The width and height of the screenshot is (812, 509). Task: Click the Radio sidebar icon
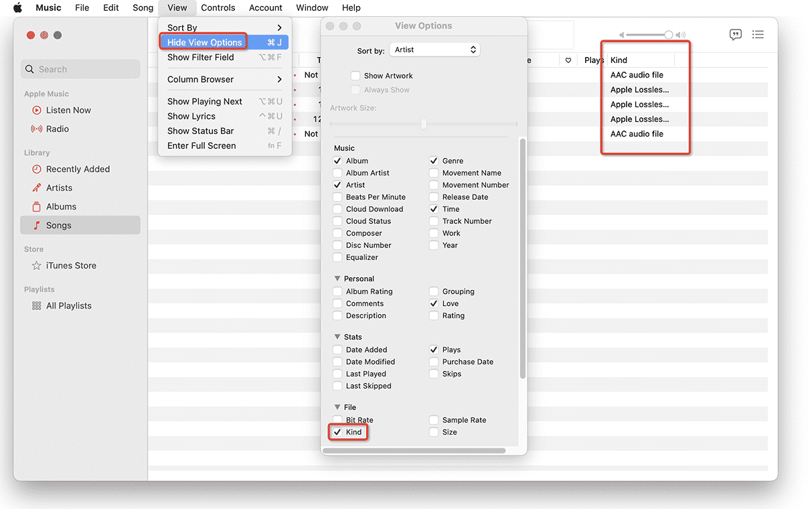(37, 129)
